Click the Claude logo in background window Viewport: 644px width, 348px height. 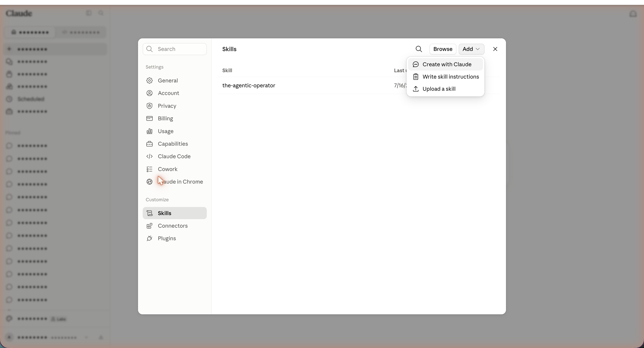19,13
